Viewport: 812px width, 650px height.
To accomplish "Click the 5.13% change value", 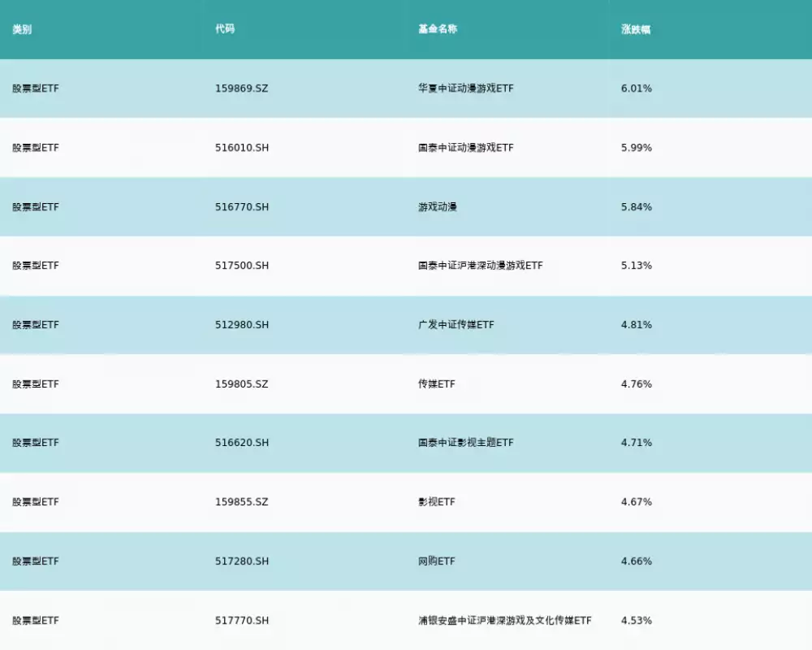I will click(637, 266).
